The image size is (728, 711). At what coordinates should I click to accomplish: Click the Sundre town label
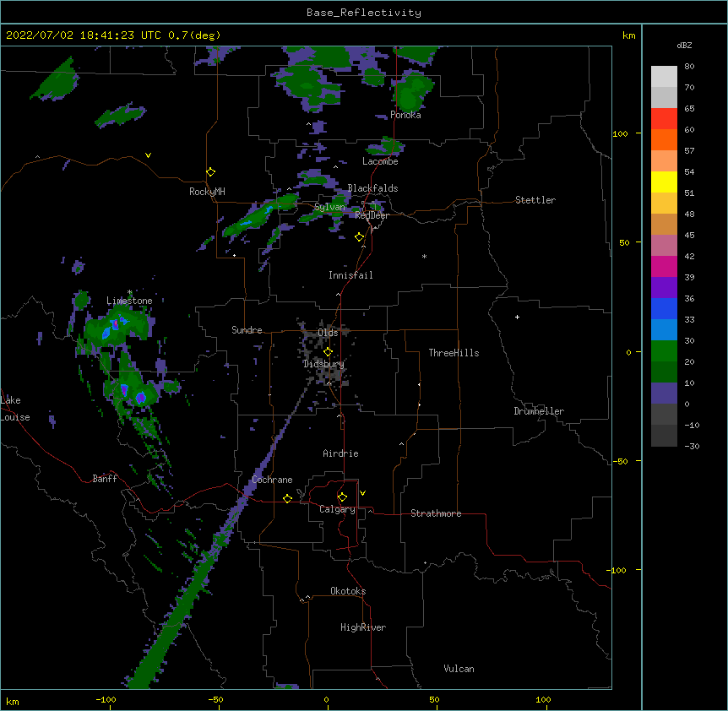click(247, 330)
